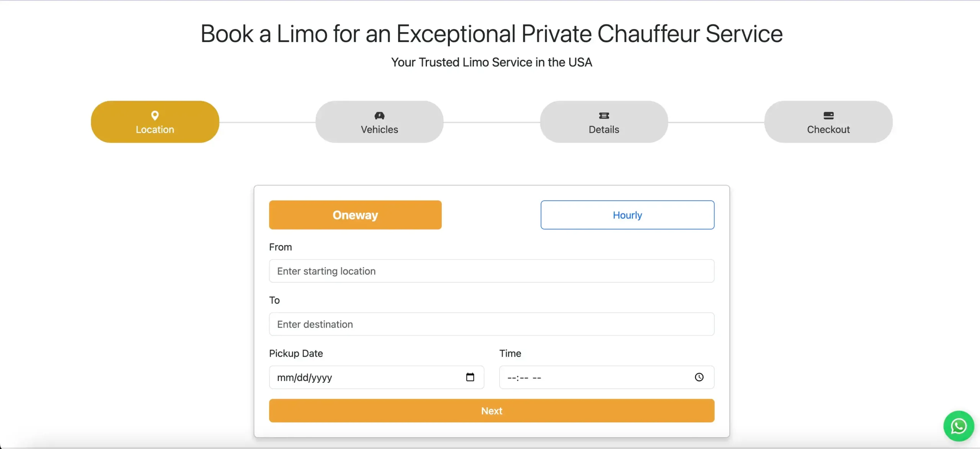Open the WhatsApp chat bubble
The height and width of the screenshot is (449, 980).
click(958, 426)
